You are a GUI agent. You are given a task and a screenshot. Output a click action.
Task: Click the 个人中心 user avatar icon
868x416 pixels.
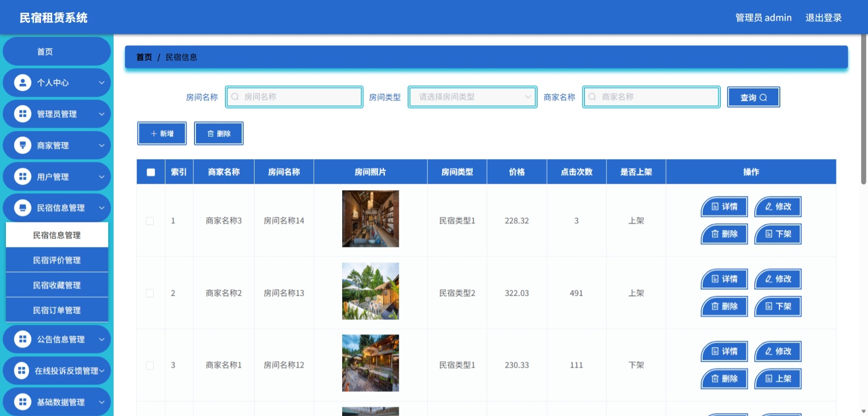[22, 82]
